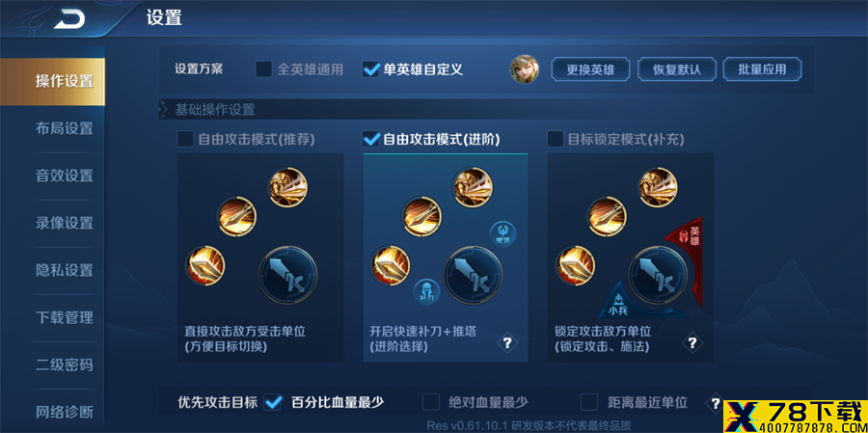Click the 批量应用 button
This screenshot has width=868, height=433.
coord(762,69)
